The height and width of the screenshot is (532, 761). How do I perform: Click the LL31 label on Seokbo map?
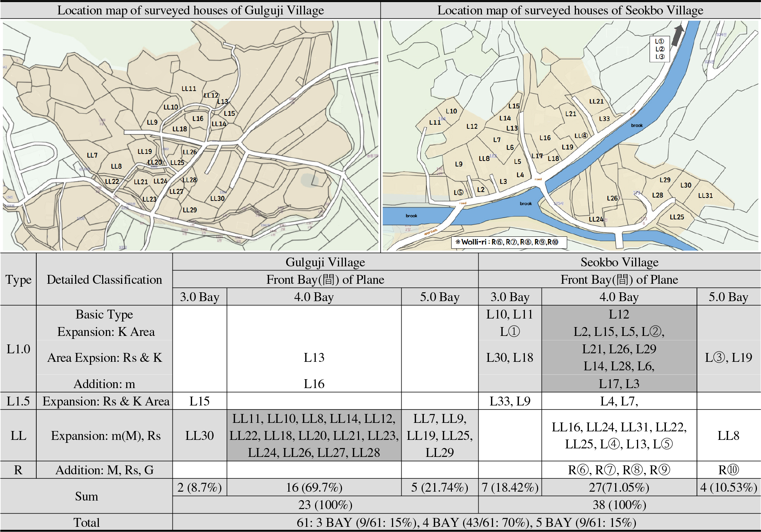point(705,196)
